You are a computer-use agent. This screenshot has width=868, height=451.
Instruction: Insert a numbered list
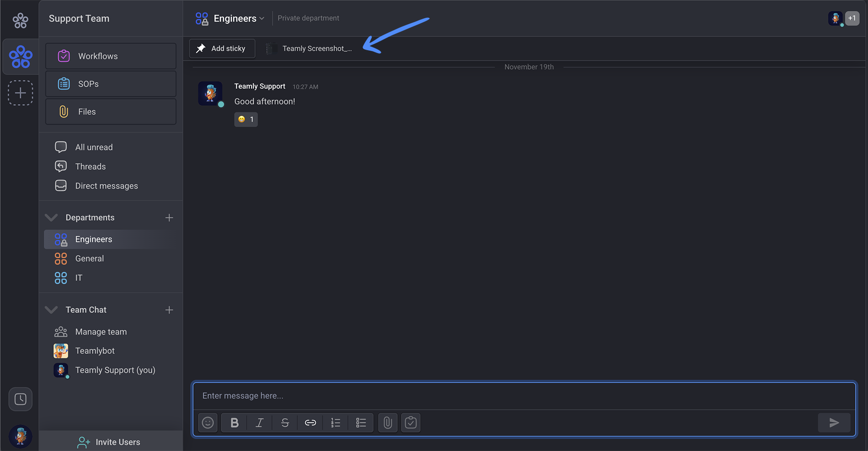pyautogui.click(x=335, y=423)
